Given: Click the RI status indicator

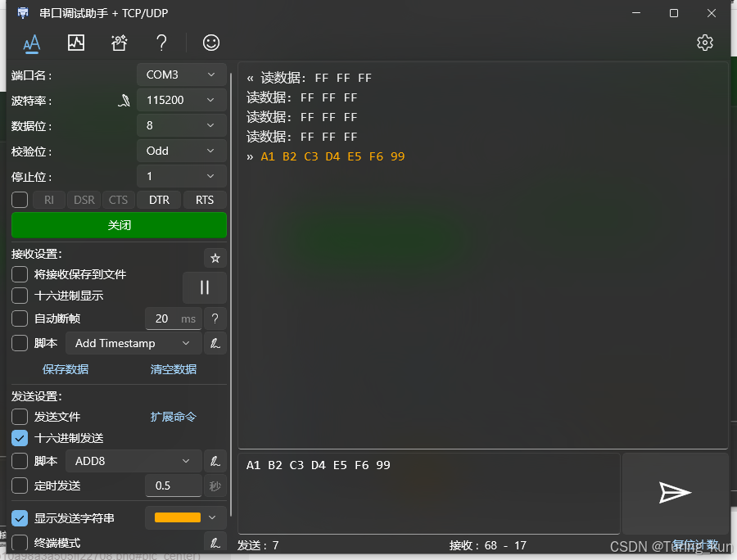Looking at the screenshot, I should coord(49,200).
